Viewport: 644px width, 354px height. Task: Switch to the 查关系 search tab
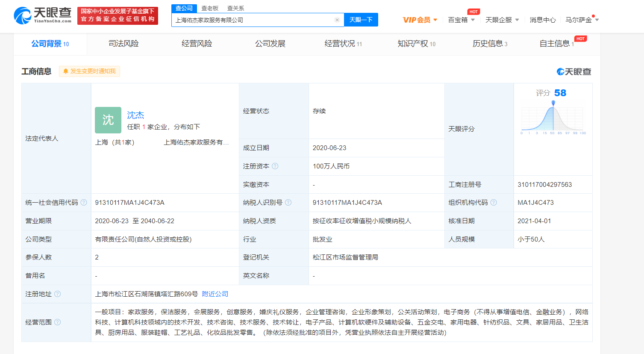[235, 9]
